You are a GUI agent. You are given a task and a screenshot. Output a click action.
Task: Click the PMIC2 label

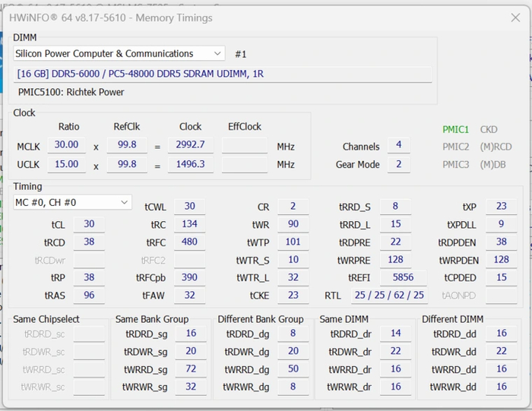(456, 147)
